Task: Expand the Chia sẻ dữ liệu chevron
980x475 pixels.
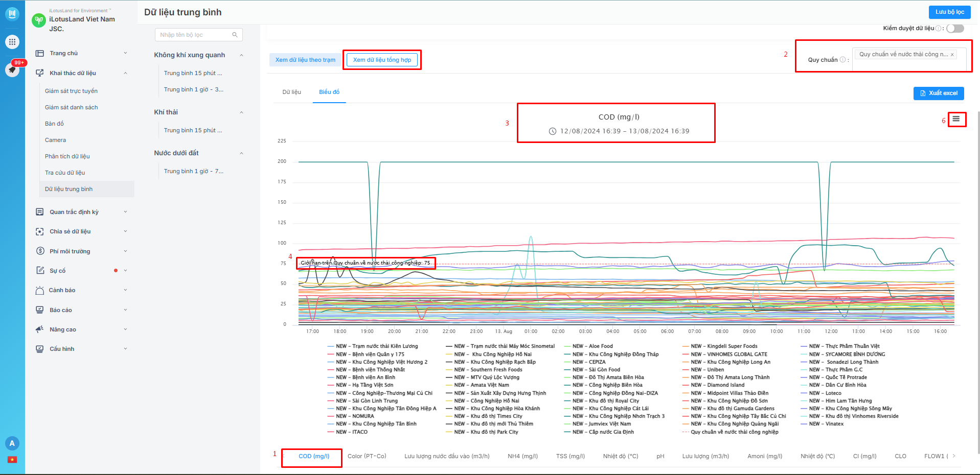Action: coord(125,231)
